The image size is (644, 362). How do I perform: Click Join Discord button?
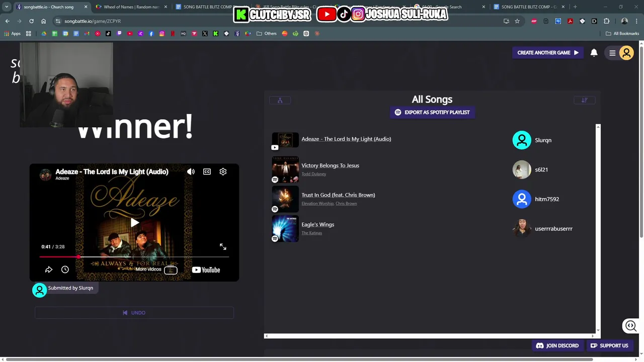(557, 345)
